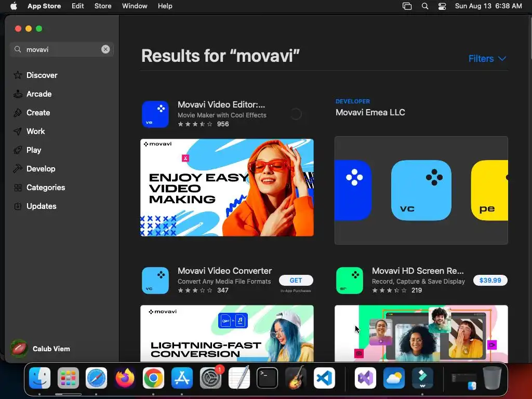This screenshot has width=532, height=399.
Task: Open the cloud weather app in Dock
Action: coord(394,378)
